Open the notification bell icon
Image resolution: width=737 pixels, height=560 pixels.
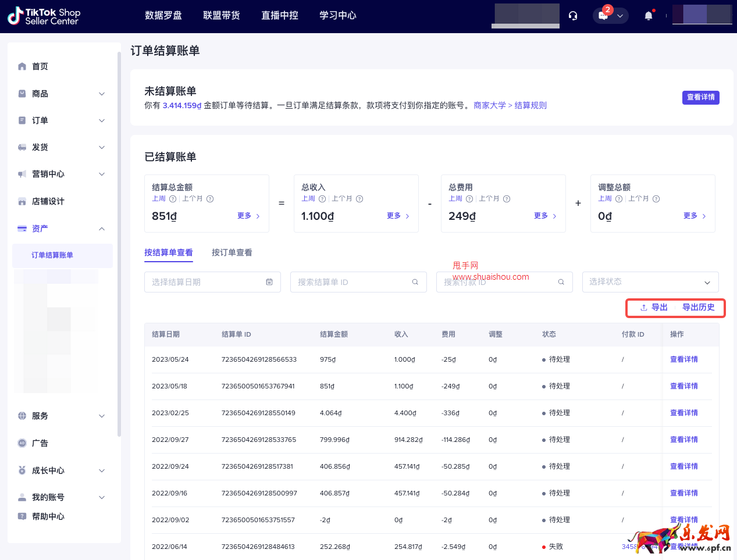(648, 16)
